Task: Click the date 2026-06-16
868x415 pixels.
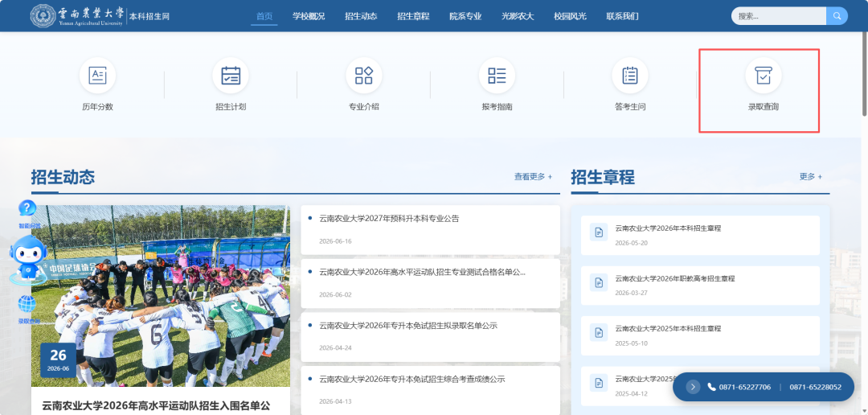Action: 335,241
